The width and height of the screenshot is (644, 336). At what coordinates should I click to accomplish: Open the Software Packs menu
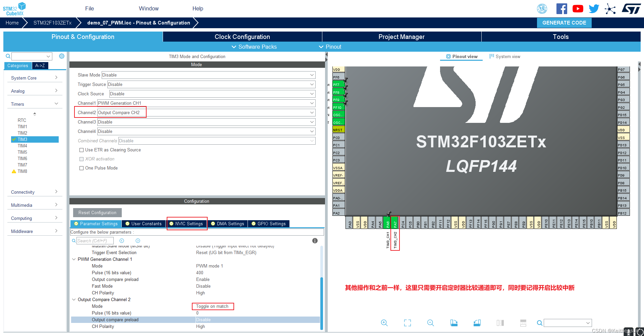tap(254, 47)
